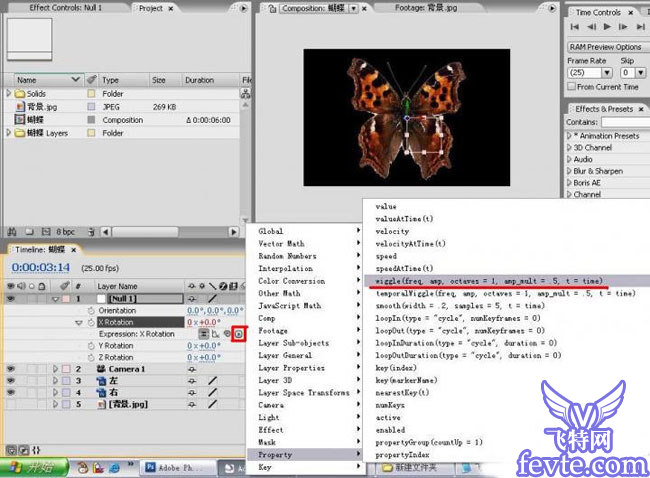Open the Layer Space Transforms submenu
The image size is (650, 478).
point(306,393)
